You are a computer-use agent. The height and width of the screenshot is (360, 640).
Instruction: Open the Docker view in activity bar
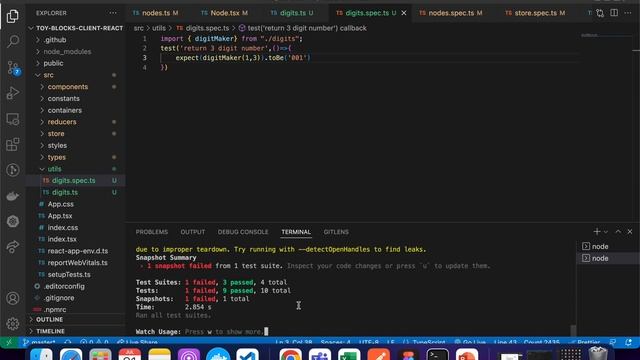[13, 196]
